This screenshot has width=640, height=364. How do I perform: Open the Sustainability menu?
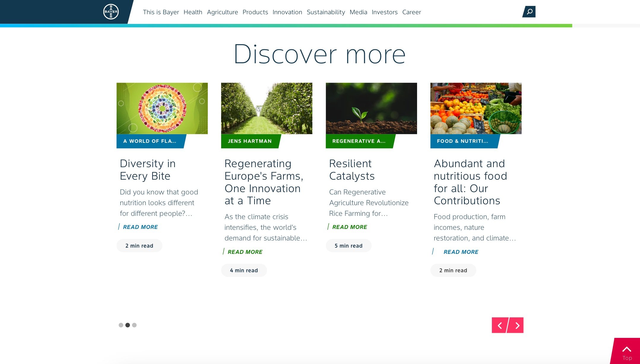pos(326,12)
